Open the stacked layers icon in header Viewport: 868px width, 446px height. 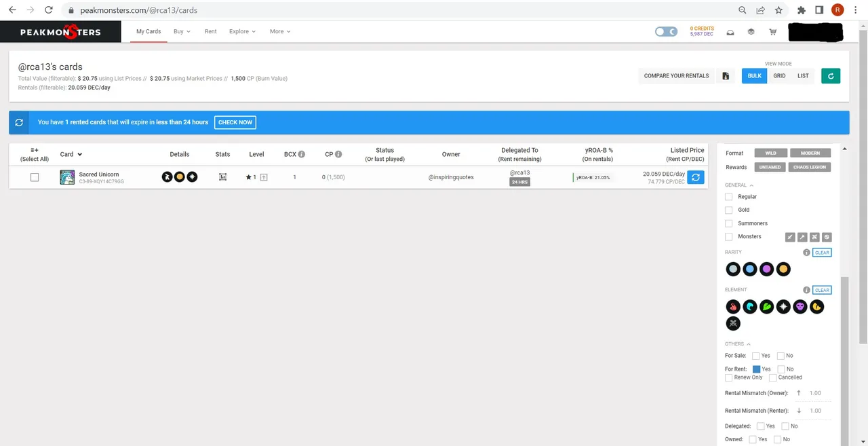tap(751, 32)
